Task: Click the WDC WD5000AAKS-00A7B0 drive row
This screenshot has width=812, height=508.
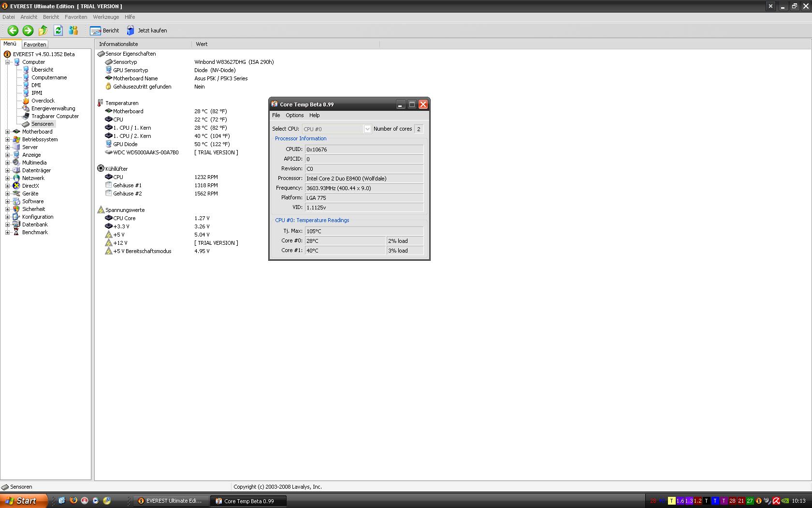Action: (172, 152)
